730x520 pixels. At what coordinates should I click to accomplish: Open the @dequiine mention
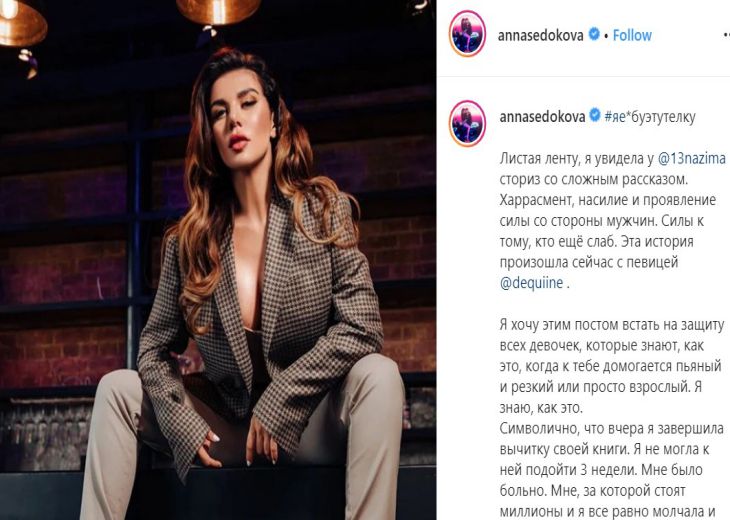[531, 283]
